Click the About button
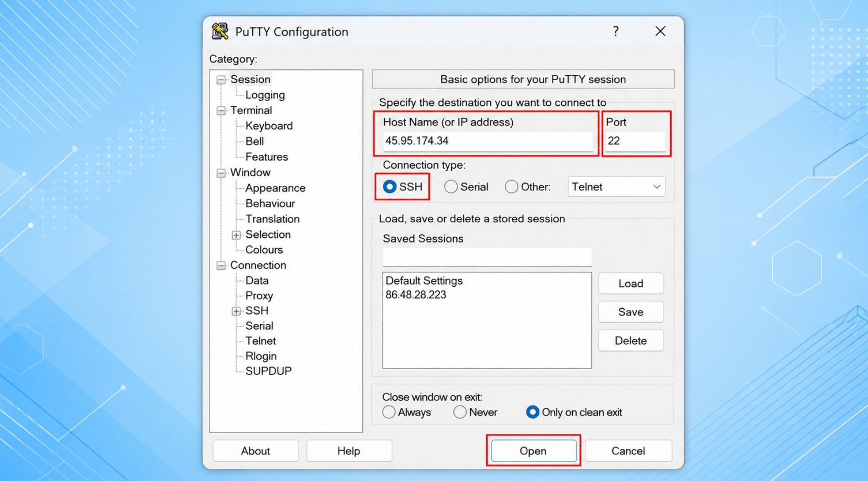The image size is (868, 481). tap(255, 451)
